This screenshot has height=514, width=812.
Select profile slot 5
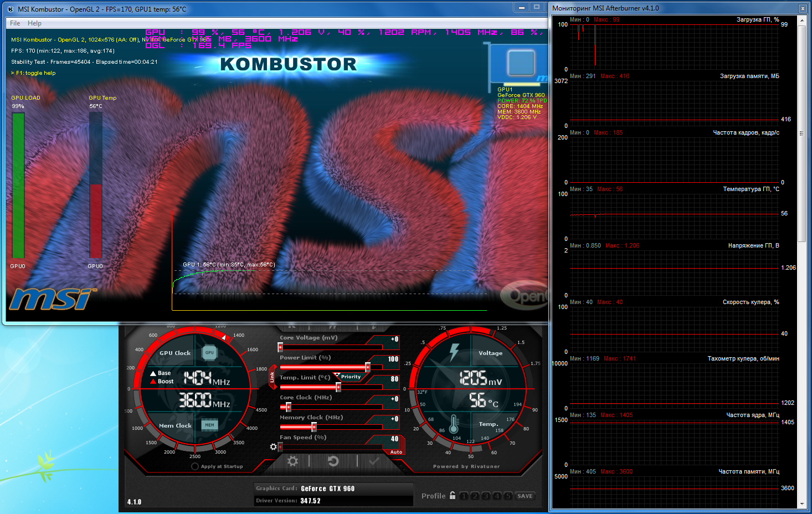click(x=508, y=496)
